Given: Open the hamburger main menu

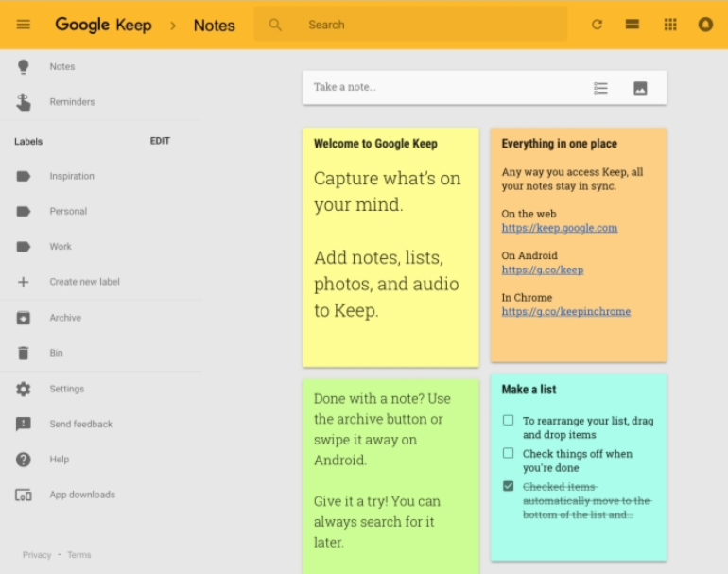Looking at the screenshot, I should point(24,25).
